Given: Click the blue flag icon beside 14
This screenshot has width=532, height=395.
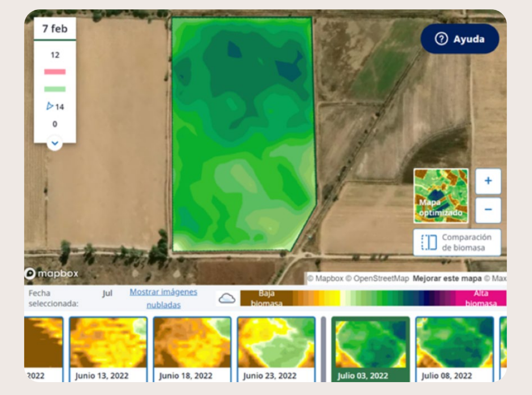Looking at the screenshot, I should [50, 106].
